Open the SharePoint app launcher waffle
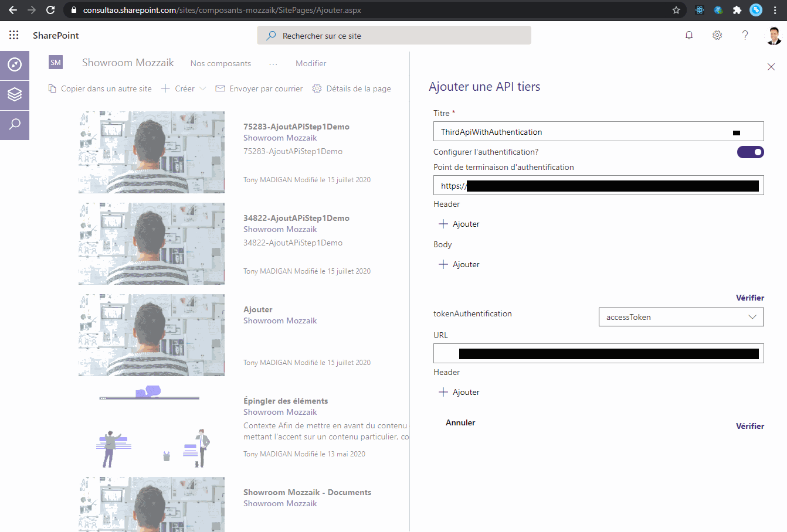This screenshot has width=787, height=532. 14,35
